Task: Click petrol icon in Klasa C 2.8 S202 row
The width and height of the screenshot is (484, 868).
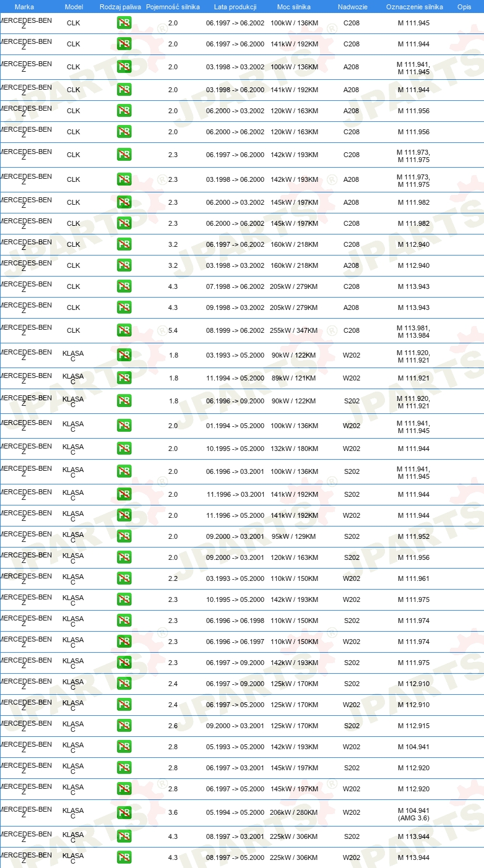Action: pyautogui.click(x=124, y=768)
